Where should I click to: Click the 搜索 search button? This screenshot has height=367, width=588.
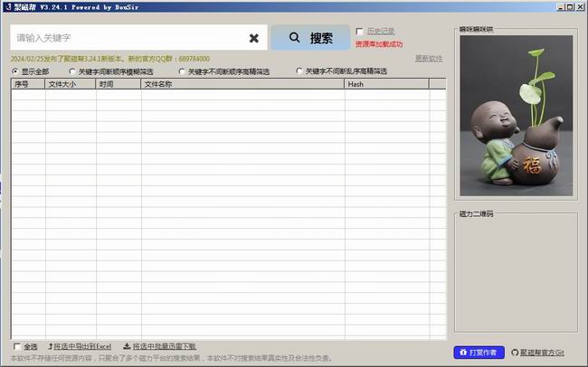310,37
